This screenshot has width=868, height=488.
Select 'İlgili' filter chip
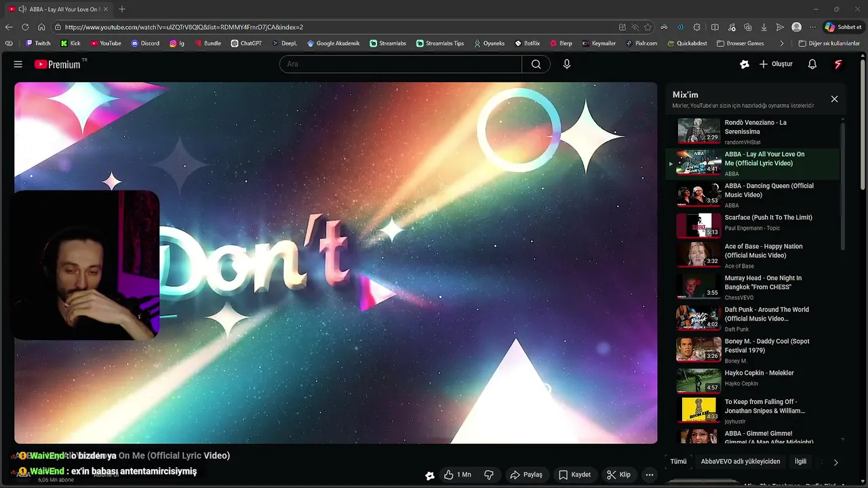click(x=801, y=462)
